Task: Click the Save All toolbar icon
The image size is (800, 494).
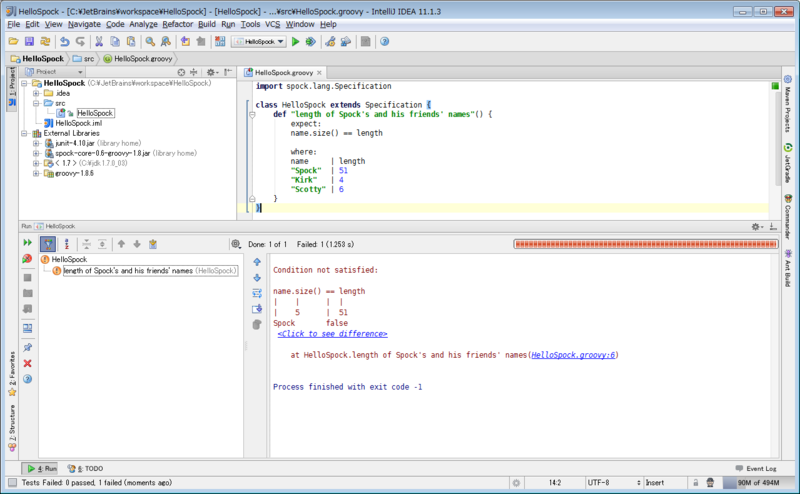Action: point(29,41)
